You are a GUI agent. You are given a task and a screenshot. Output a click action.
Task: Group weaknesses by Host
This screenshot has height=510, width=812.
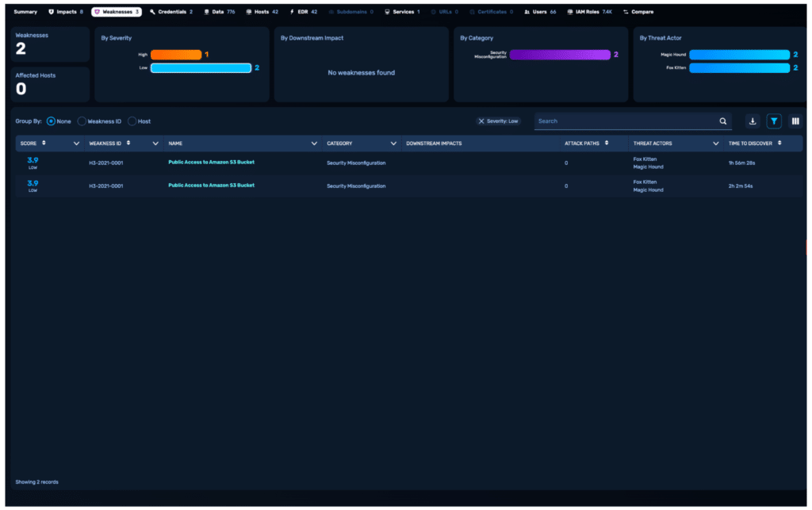(x=132, y=121)
